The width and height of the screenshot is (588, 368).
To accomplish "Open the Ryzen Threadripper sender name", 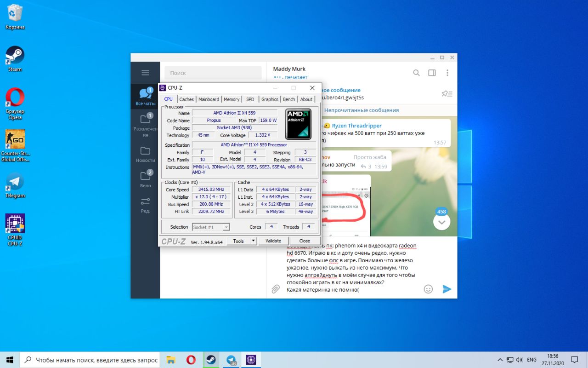I will pos(356,126).
